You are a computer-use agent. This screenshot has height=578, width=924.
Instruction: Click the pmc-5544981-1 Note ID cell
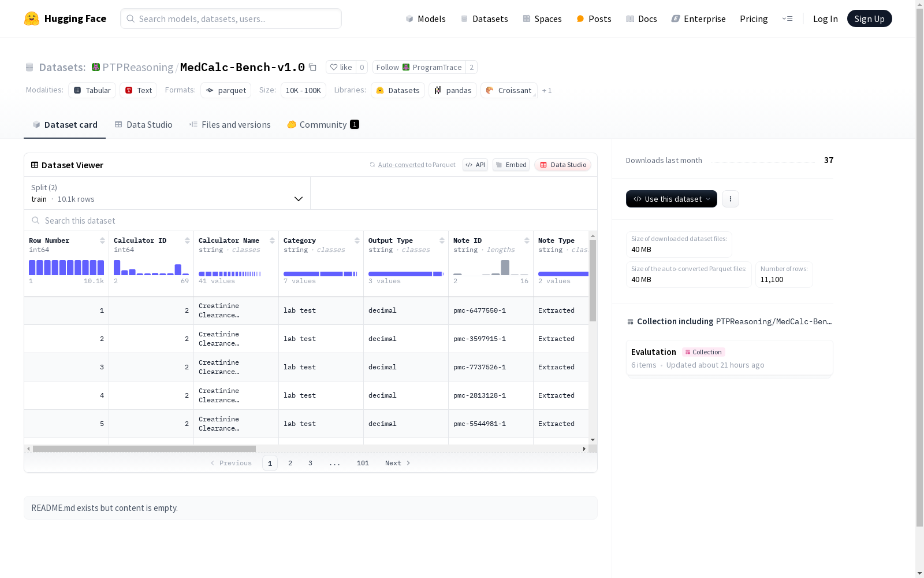491,424
